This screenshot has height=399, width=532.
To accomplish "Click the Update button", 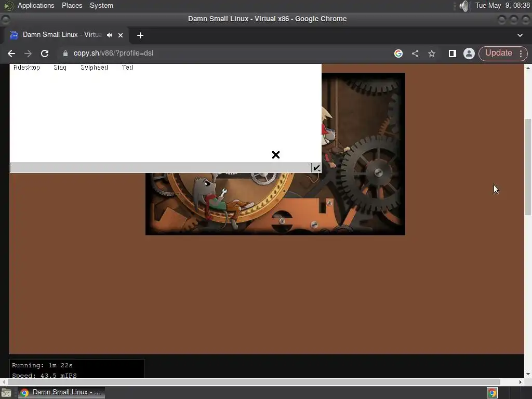I will tap(498, 53).
